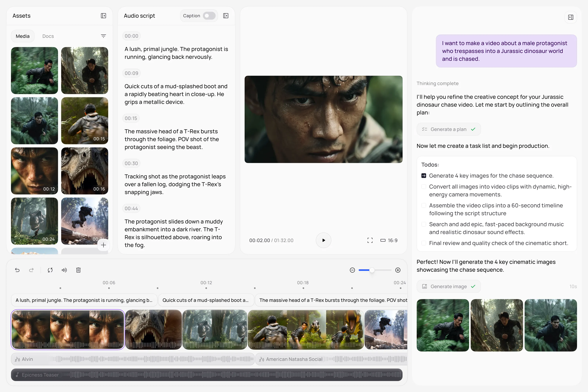Collapse the Assets panel
Viewport: 588px width, 392px height.
[103, 16]
